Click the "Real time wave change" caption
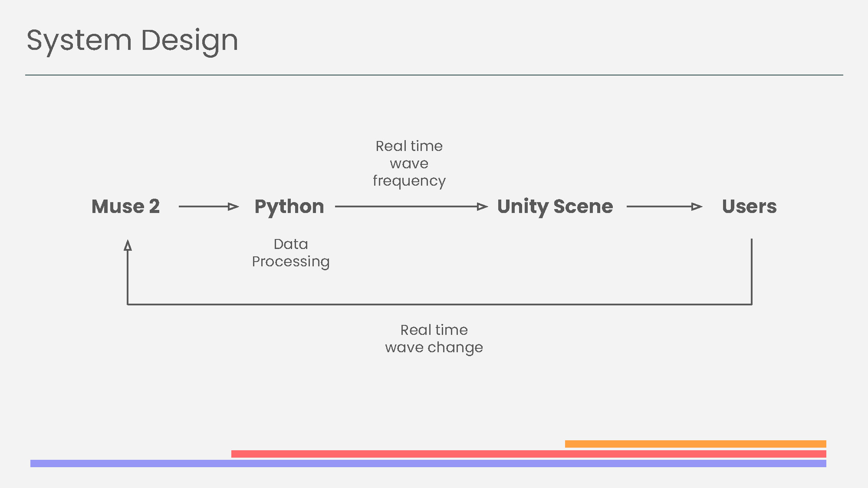Image resolution: width=868 pixels, height=488 pixels. [434, 339]
